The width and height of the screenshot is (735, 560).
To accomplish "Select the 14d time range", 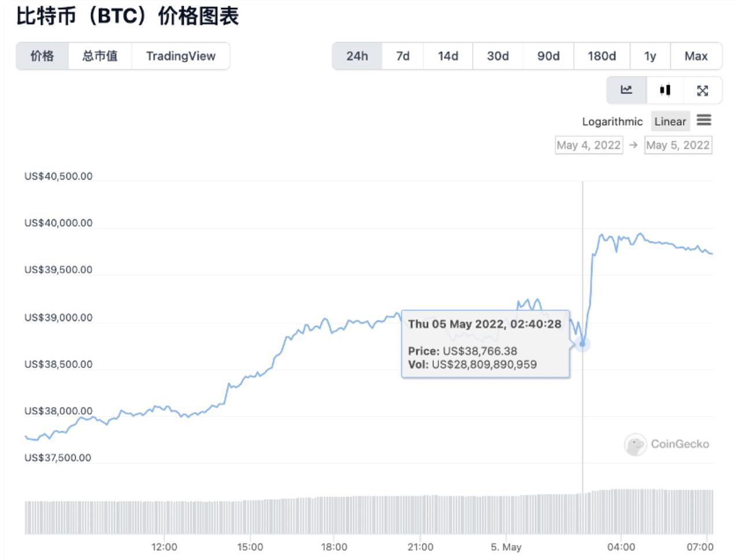I will tap(448, 56).
